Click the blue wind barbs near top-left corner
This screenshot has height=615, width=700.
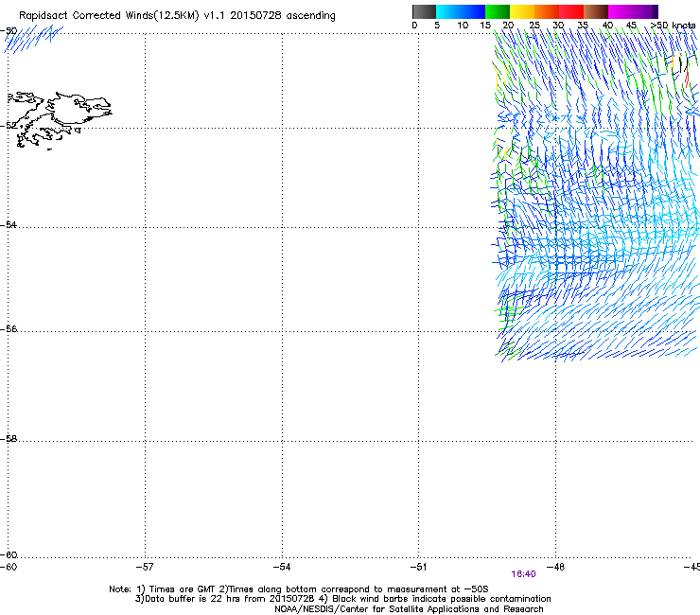point(33,39)
